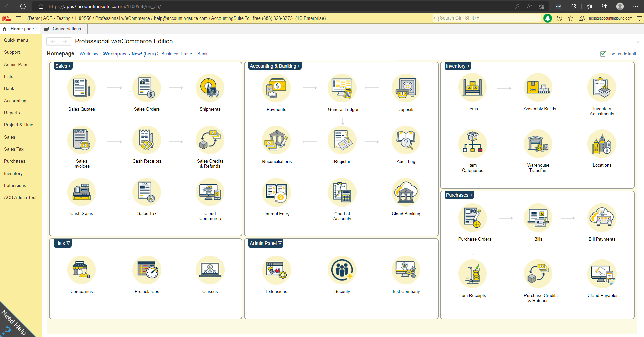Open the Workflow link
The width and height of the screenshot is (644, 337).
point(89,54)
